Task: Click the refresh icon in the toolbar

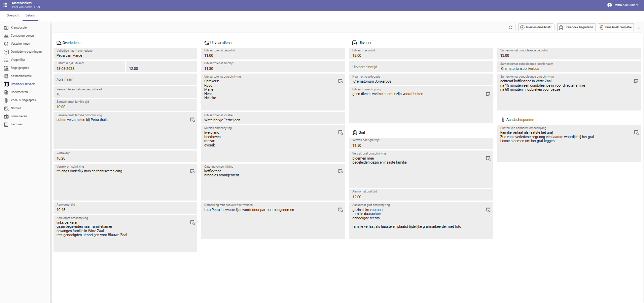Action: point(510,27)
